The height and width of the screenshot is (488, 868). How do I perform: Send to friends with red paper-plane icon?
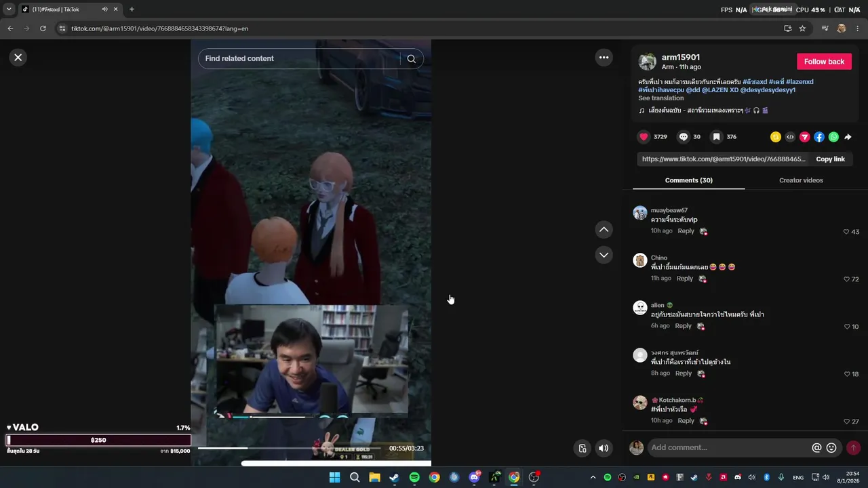804,137
